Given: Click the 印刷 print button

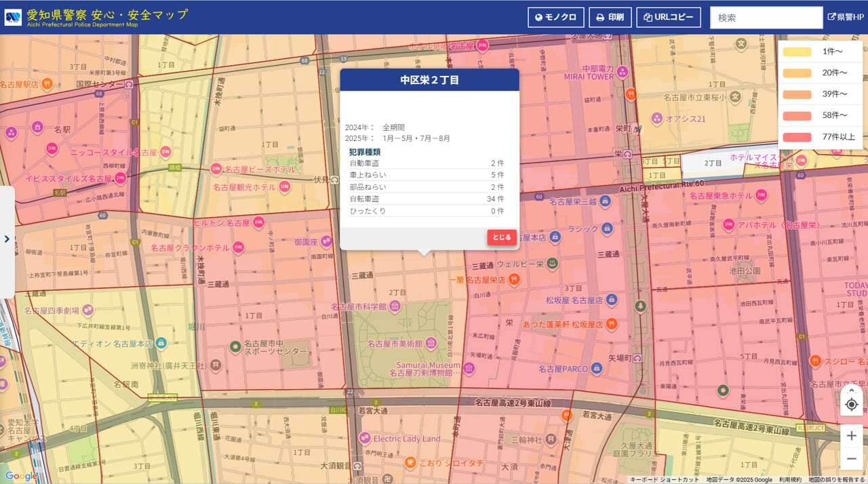Looking at the screenshot, I should [x=610, y=18].
